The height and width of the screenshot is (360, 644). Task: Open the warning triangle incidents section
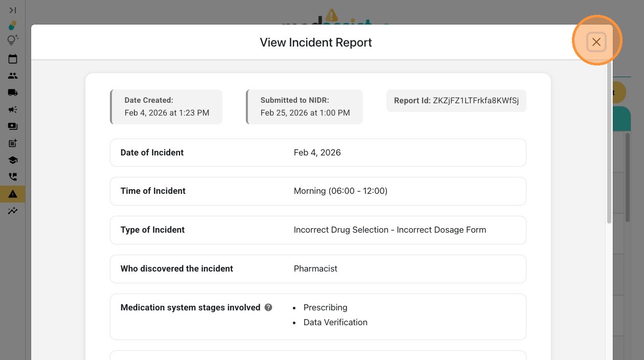13,194
